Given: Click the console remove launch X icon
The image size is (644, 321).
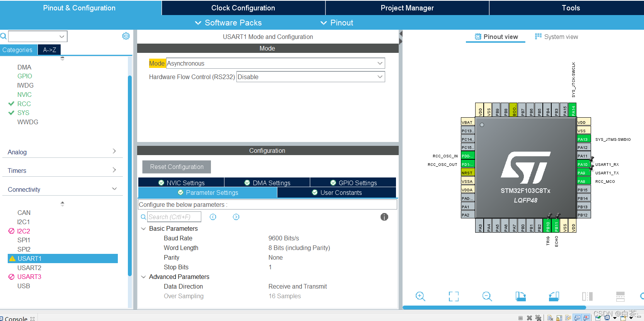Looking at the screenshot, I should (x=529, y=318).
